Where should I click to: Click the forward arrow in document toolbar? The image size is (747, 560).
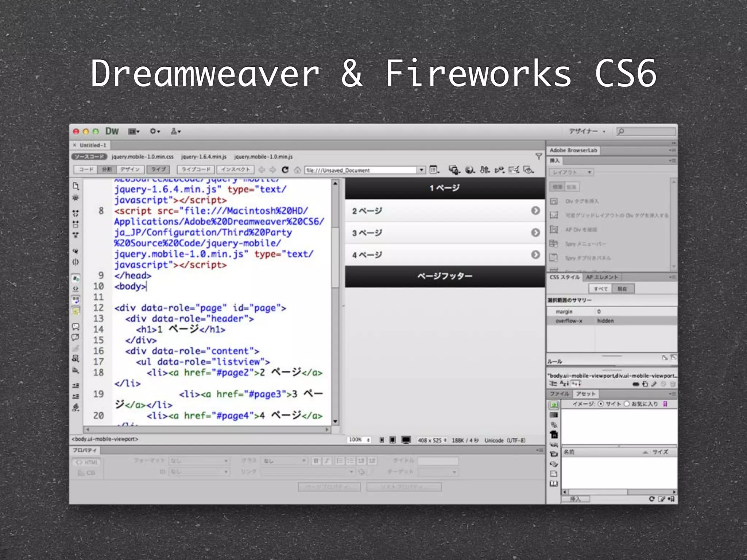click(x=273, y=170)
